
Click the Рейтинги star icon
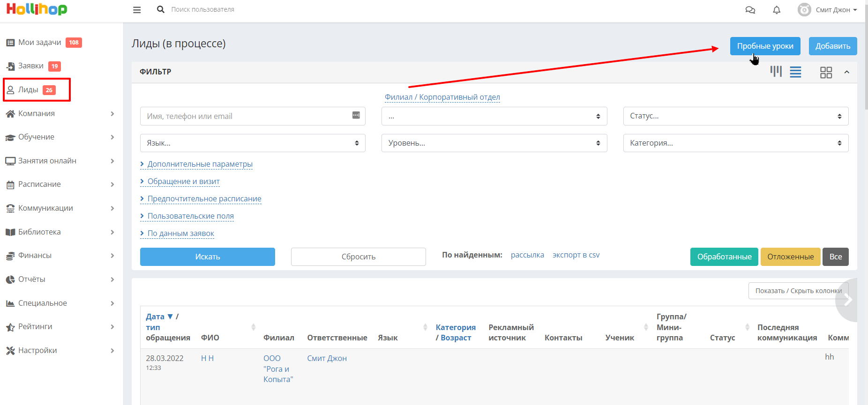tap(10, 327)
